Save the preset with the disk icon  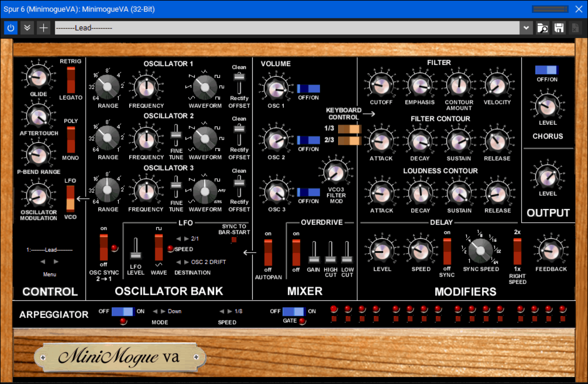pos(559,28)
